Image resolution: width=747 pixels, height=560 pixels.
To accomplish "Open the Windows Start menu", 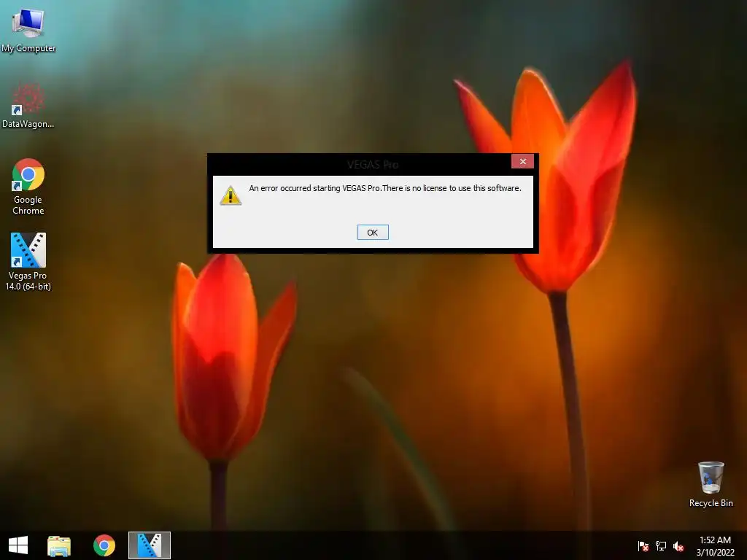I will (x=18, y=545).
